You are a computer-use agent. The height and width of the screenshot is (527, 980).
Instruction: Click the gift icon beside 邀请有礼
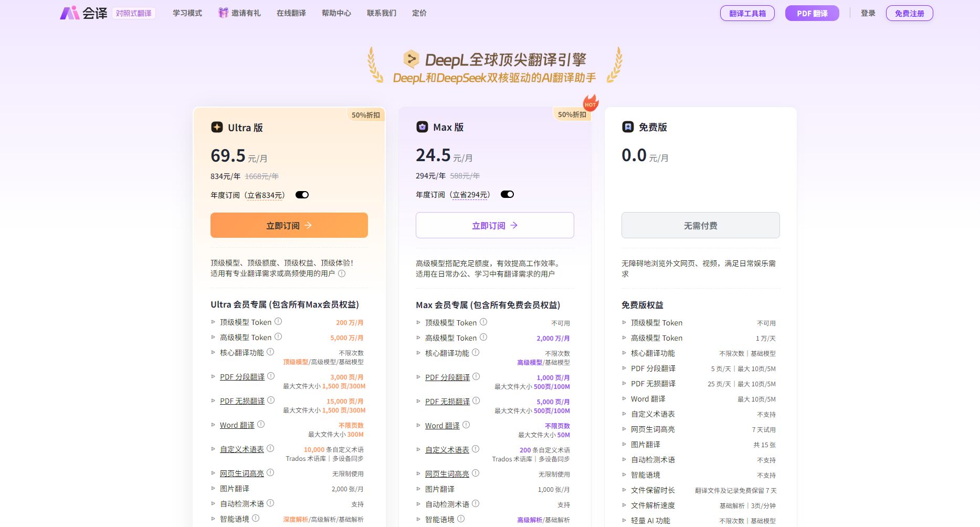223,13
